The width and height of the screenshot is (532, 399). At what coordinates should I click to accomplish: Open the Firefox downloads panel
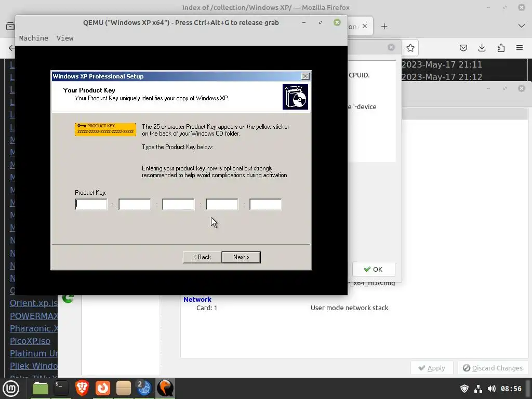coord(482,48)
